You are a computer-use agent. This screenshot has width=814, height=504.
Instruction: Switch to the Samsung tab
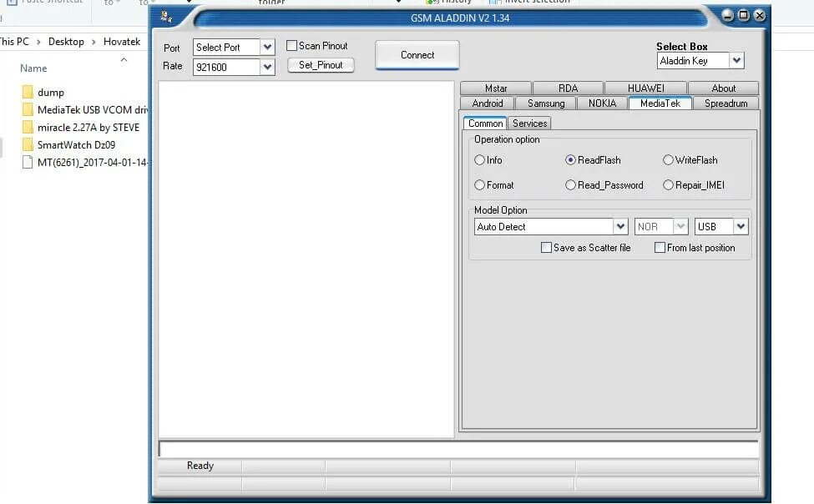[x=546, y=103]
